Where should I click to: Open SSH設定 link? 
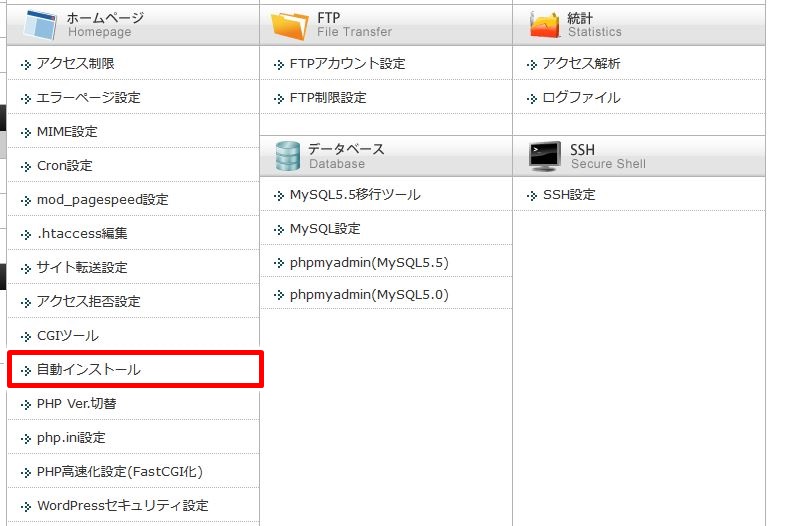tap(569, 194)
